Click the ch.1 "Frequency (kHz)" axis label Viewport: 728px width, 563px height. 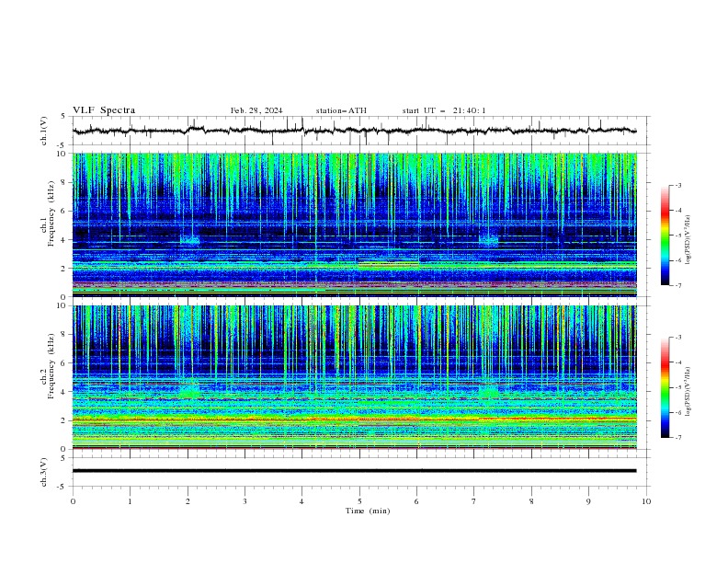point(51,213)
